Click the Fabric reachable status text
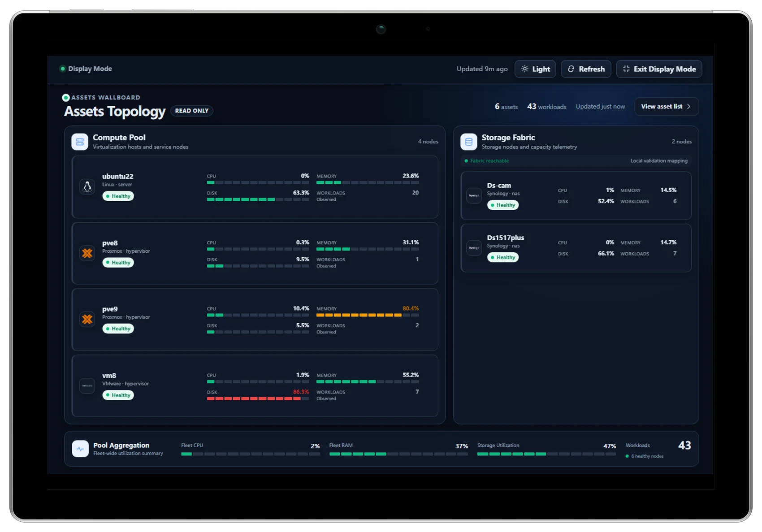The height and width of the screenshot is (532, 762). 489,160
